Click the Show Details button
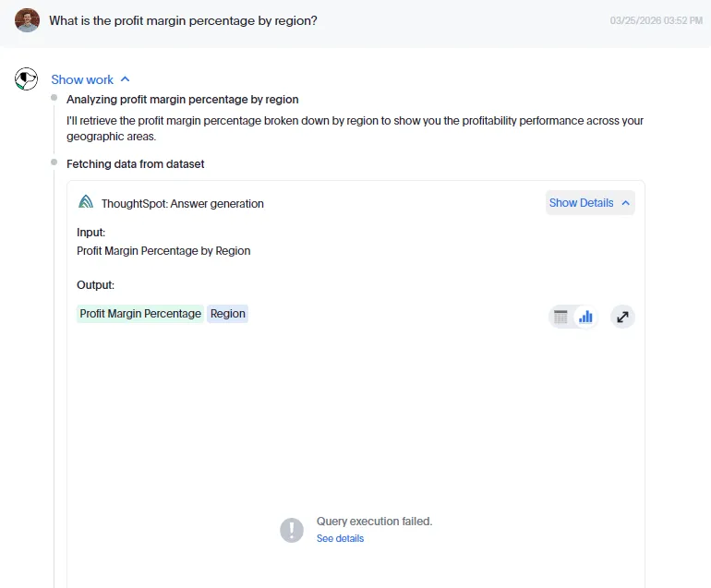Image resolution: width=711 pixels, height=588 pixels. (582, 203)
